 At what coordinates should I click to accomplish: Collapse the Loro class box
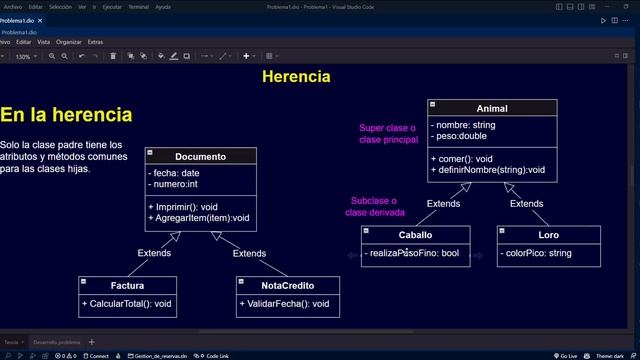[x=502, y=231]
